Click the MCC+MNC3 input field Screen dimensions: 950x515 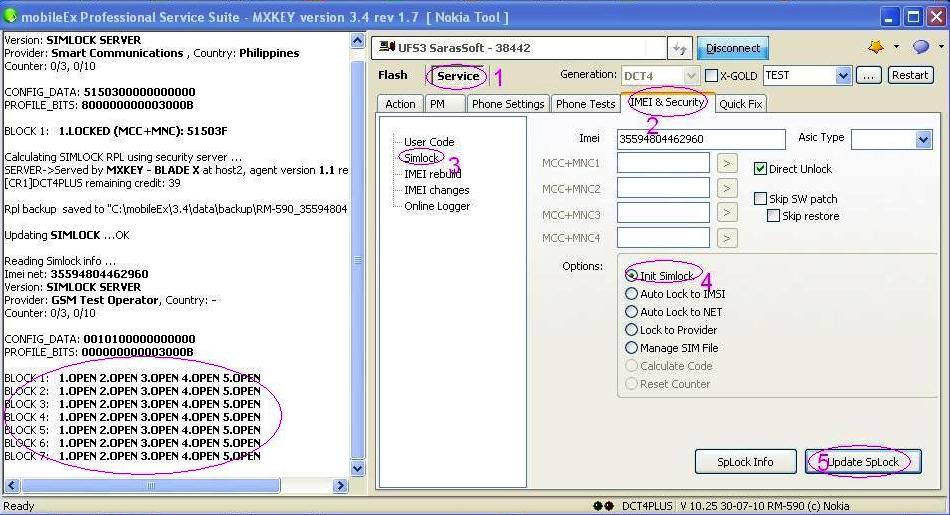663,213
